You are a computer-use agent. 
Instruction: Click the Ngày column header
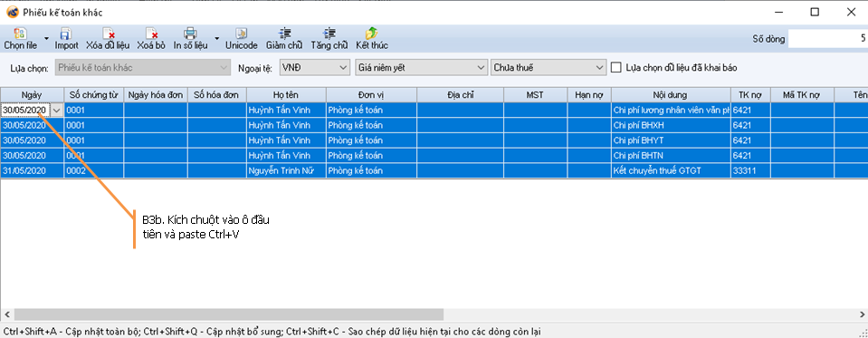click(x=32, y=95)
